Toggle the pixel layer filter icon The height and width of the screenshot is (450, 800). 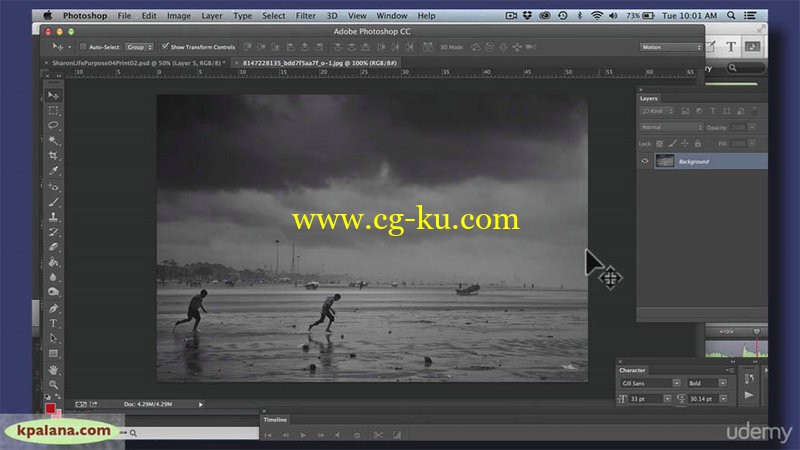[685, 111]
